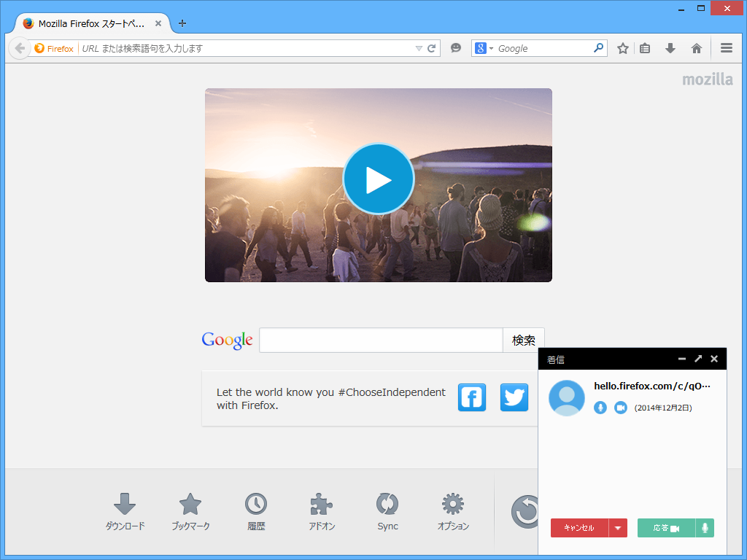Open the search engine selector dropdown
The image size is (747, 560).
point(484,48)
